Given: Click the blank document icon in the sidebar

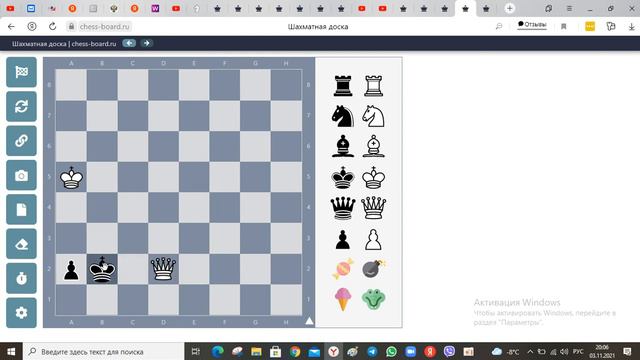Looking at the screenshot, I should click(x=21, y=210).
